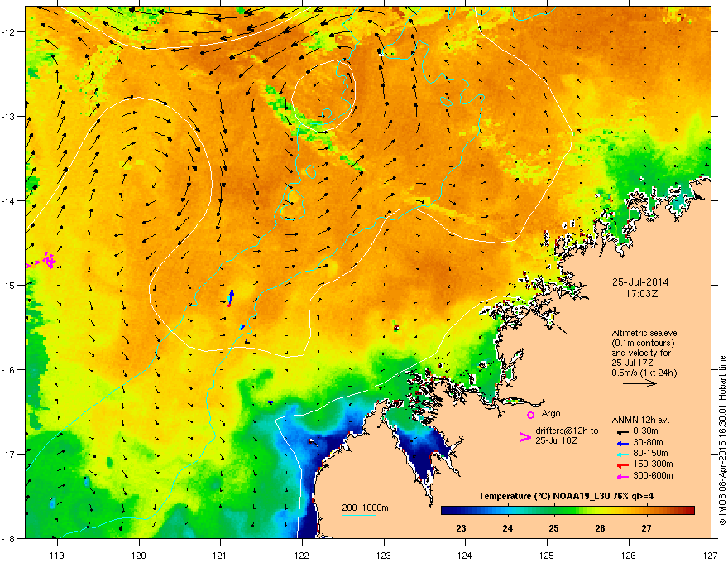Click the Argo legend label
This screenshot has width=728, height=563.
[551, 413]
